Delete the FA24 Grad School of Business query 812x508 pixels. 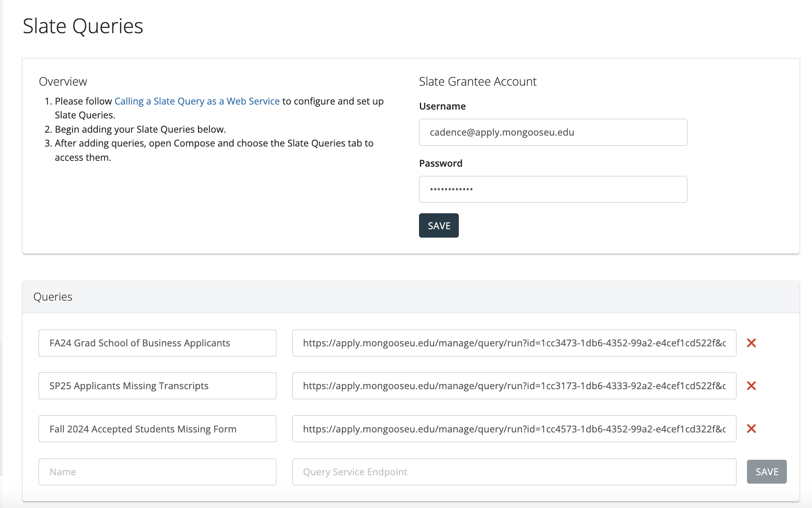[x=751, y=343]
